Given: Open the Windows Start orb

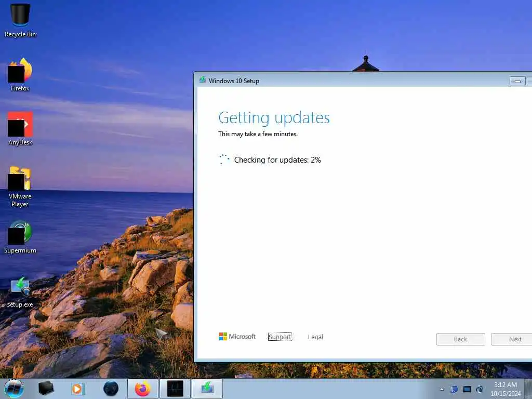Looking at the screenshot, I should coord(14,389).
